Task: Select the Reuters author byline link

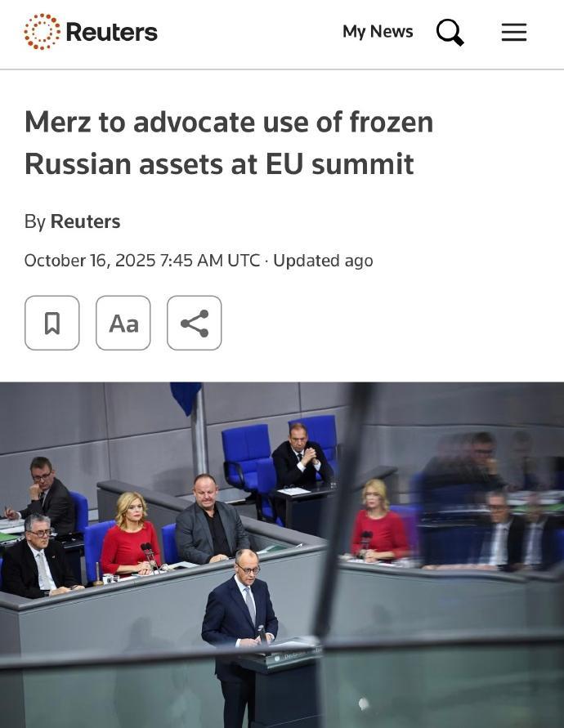Action: (86, 221)
